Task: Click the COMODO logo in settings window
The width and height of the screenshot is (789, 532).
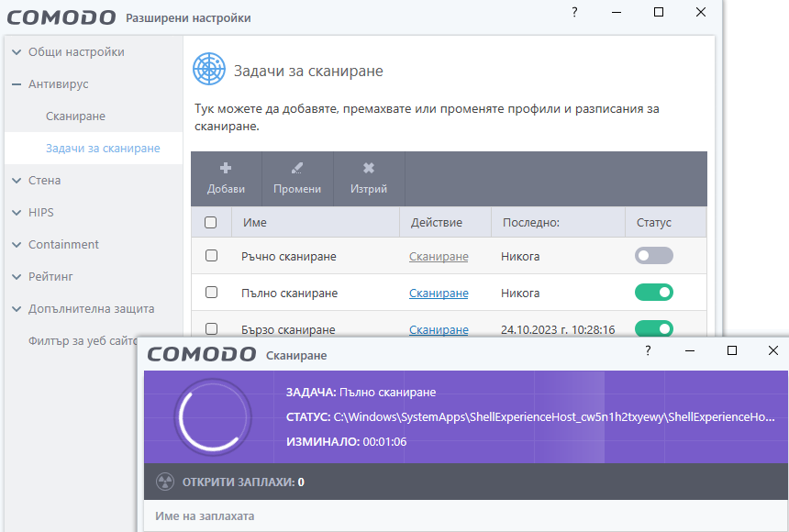Action: (x=61, y=18)
